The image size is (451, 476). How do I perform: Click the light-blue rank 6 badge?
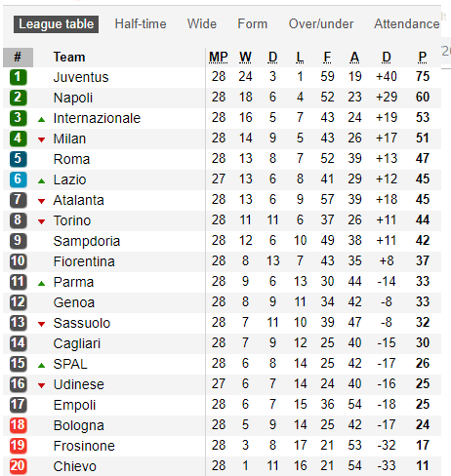coord(18,179)
